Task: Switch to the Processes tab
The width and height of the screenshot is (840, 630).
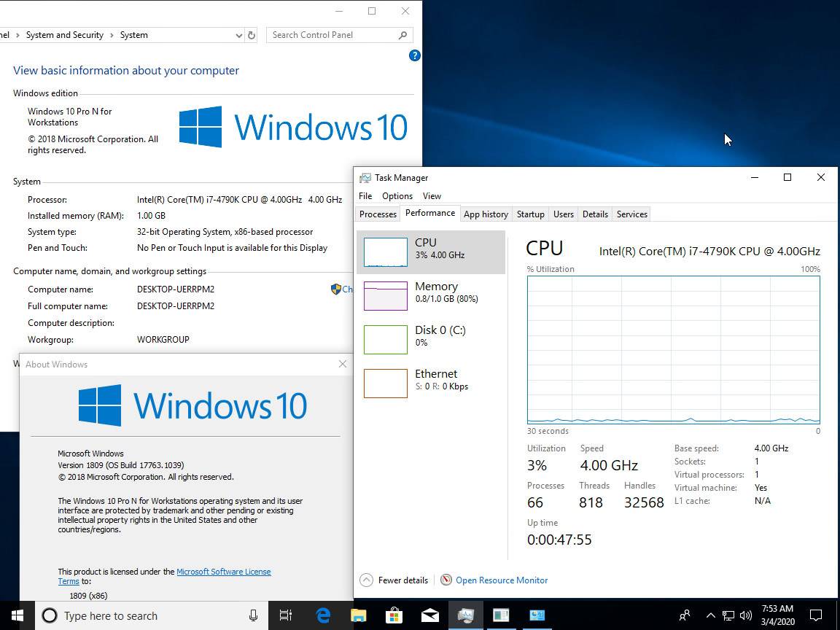Action: pos(378,214)
